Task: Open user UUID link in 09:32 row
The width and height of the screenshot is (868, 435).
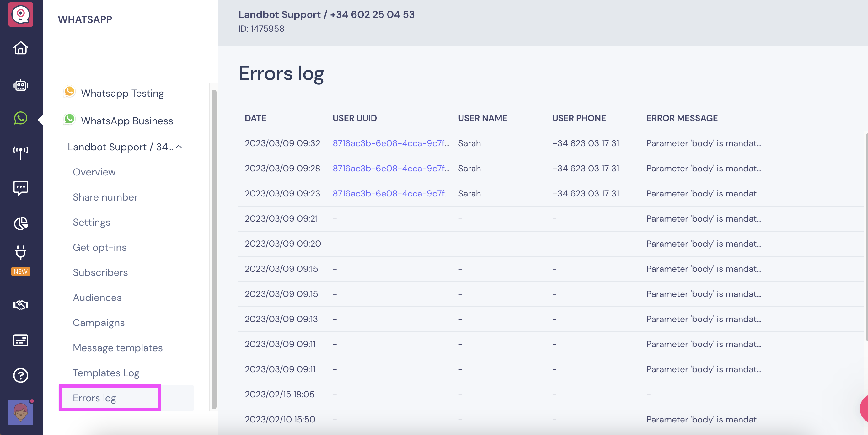Action: point(391,143)
